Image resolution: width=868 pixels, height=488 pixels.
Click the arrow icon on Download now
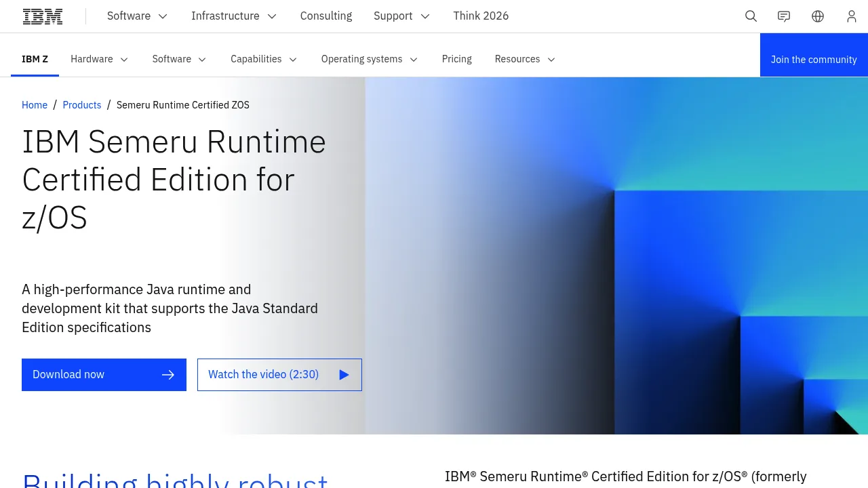click(168, 375)
